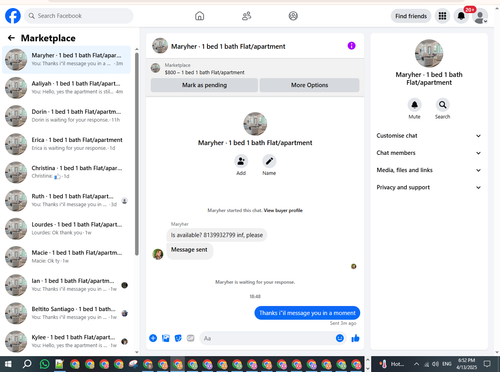The width and height of the screenshot is (500, 372).
Task: Open the Maryher conversation in the list
Action: [66, 59]
